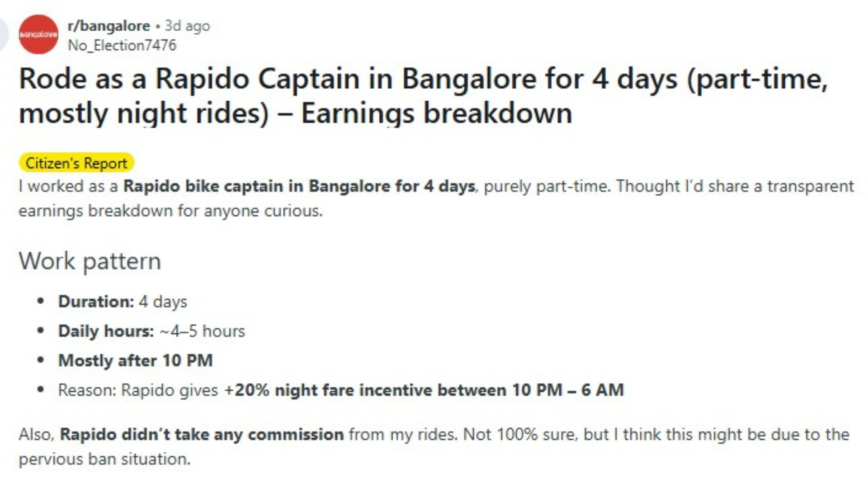Click the r/bangalore subreddit avatar icon
The image size is (868, 488).
pyautogui.click(x=38, y=34)
